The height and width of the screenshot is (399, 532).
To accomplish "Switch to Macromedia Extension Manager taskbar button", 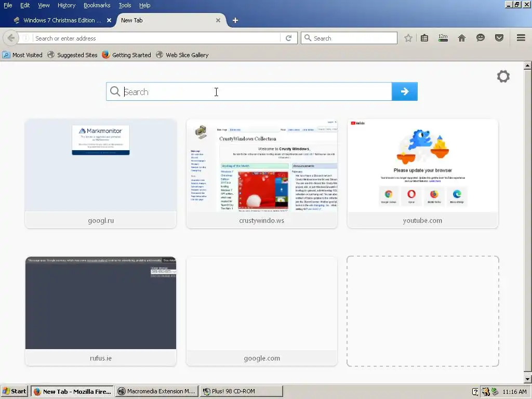I will [156, 391].
